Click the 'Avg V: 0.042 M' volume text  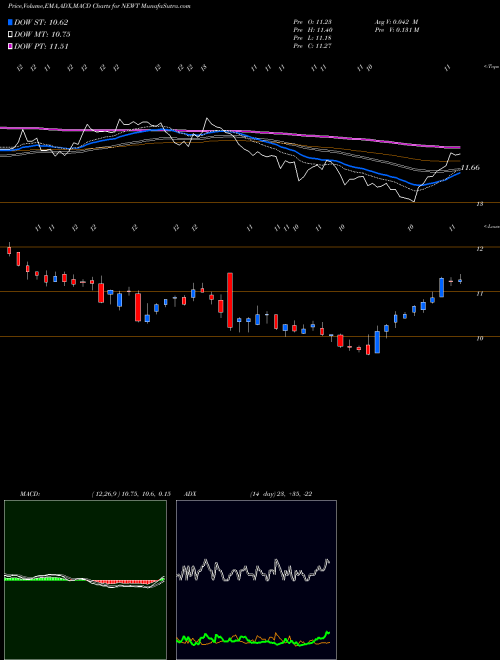[396, 22]
